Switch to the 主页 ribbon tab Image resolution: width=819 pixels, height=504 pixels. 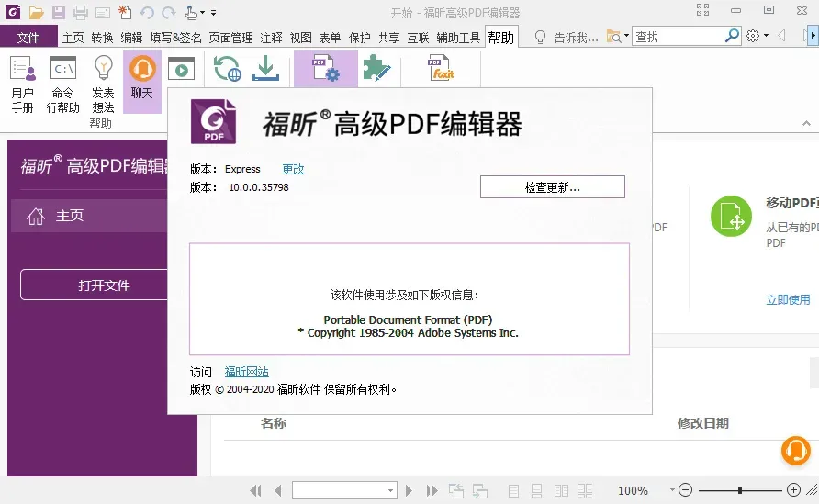(x=73, y=38)
